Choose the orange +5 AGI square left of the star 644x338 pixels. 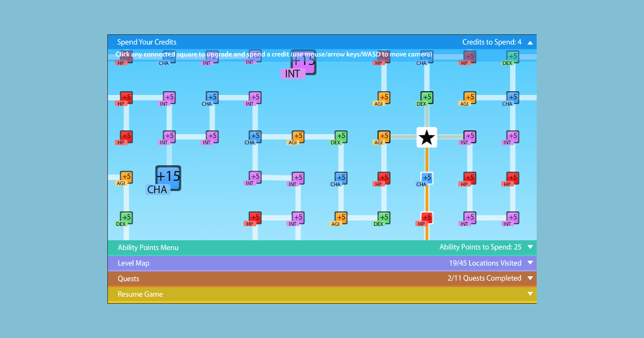click(x=384, y=136)
